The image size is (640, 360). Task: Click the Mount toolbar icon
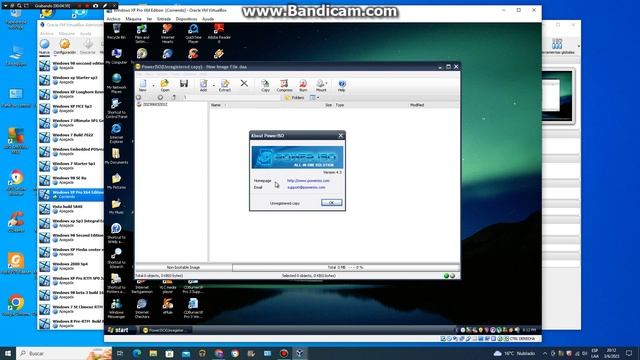coord(321,85)
